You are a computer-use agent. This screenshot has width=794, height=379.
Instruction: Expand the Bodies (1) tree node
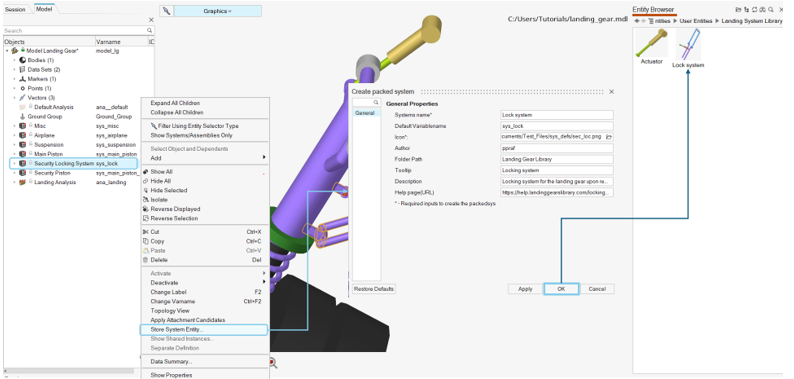[x=15, y=60]
